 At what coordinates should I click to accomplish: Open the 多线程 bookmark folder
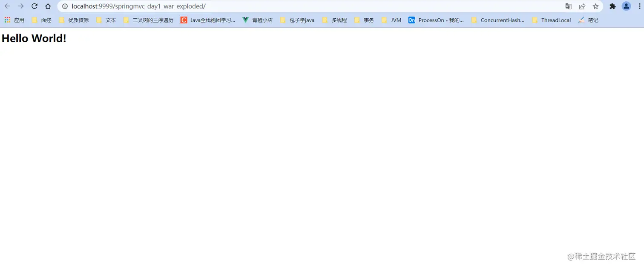click(334, 20)
